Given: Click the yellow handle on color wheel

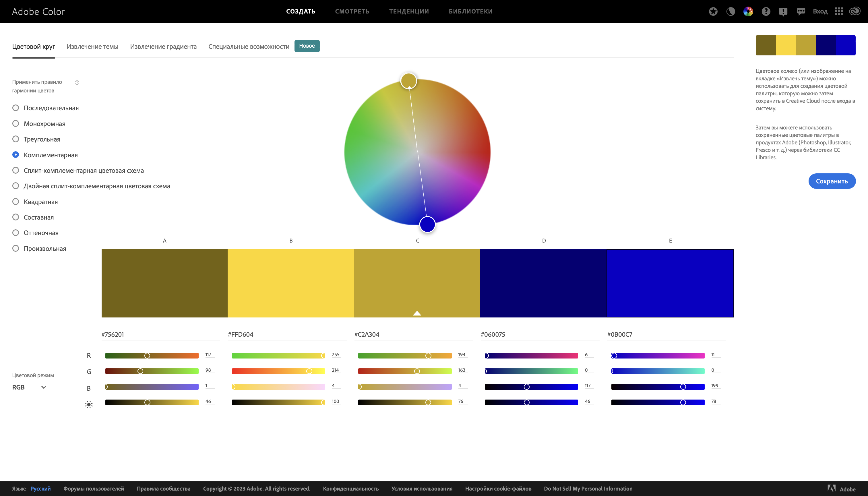Looking at the screenshot, I should (x=408, y=81).
